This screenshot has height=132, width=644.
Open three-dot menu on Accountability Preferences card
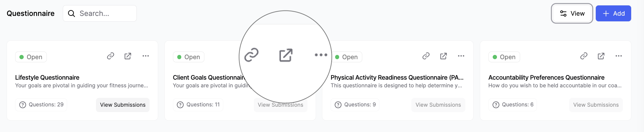(x=619, y=56)
